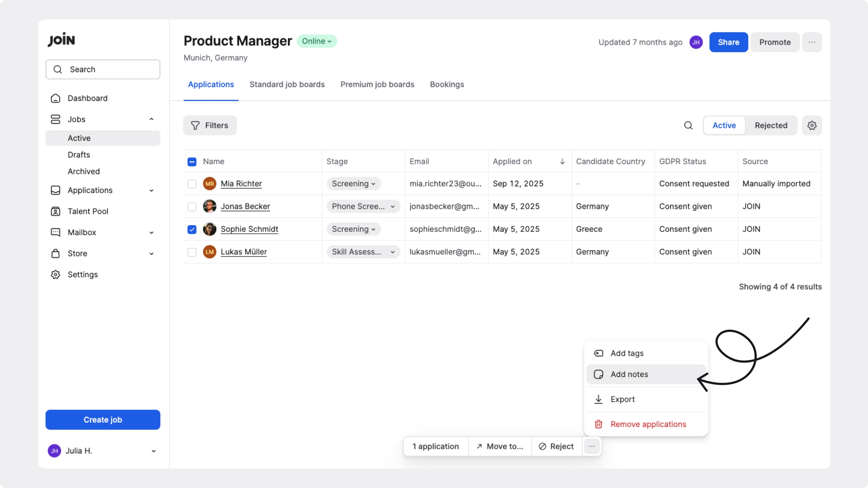868x488 pixels.
Task: Open the job options ellipsis beside Promote
Action: pyautogui.click(x=812, y=42)
